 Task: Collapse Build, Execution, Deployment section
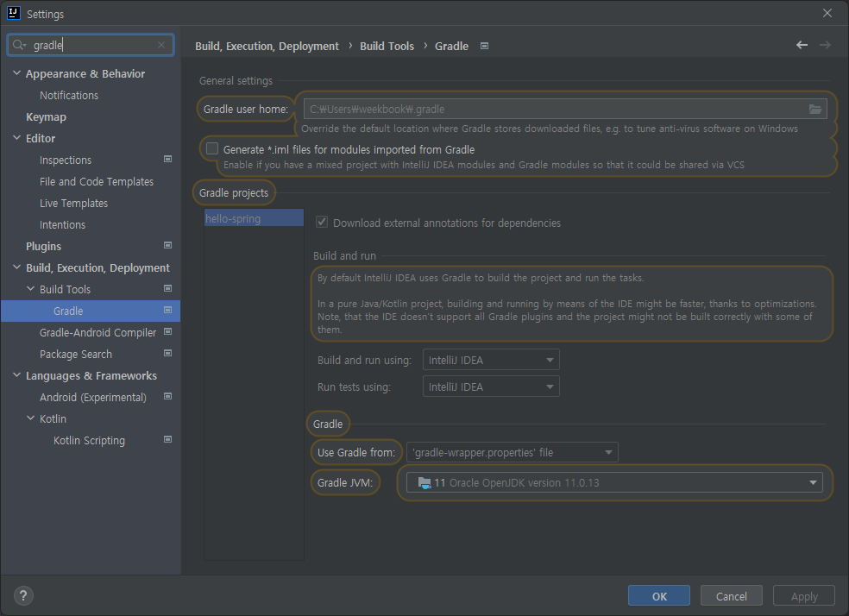[16, 267]
